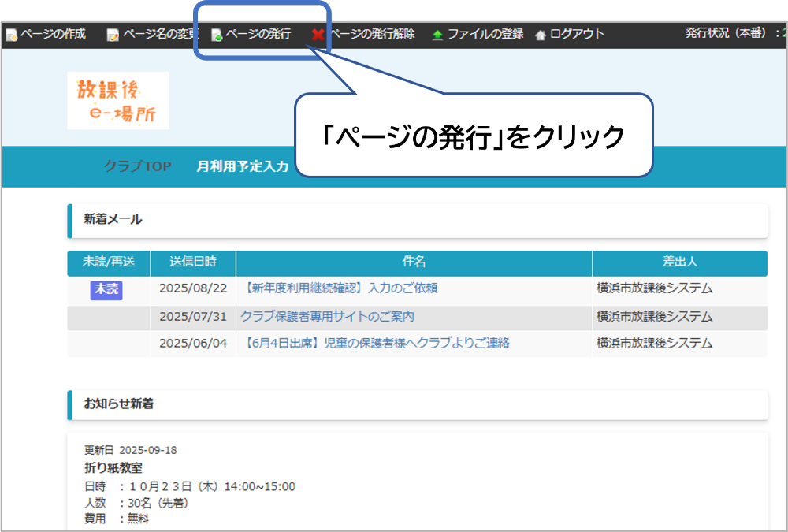This screenshot has height=532, width=788.
Task: Click the 差出人 column header
Action: [x=679, y=262]
